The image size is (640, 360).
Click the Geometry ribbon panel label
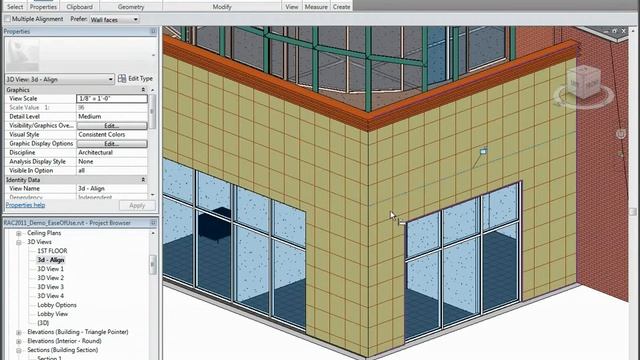tap(131, 7)
